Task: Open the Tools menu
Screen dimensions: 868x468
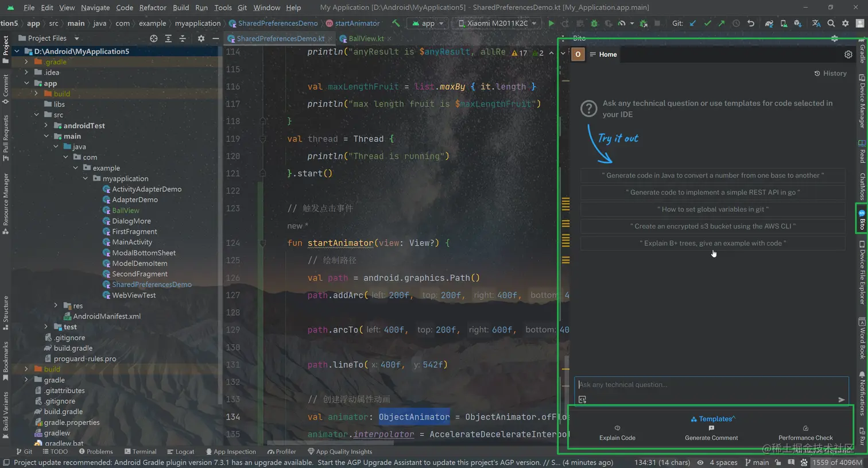Action: [223, 7]
